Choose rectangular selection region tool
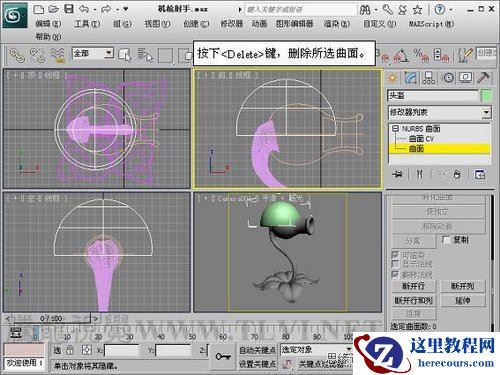 (165, 56)
